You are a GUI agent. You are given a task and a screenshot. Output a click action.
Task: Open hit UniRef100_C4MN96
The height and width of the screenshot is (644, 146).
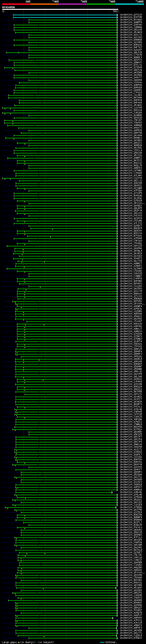131,27
